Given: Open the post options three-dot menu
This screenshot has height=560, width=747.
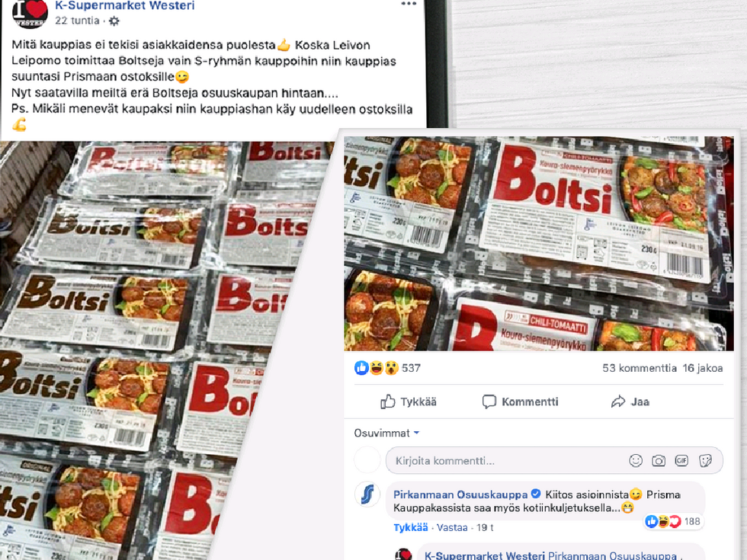Looking at the screenshot, I should [x=409, y=4].
